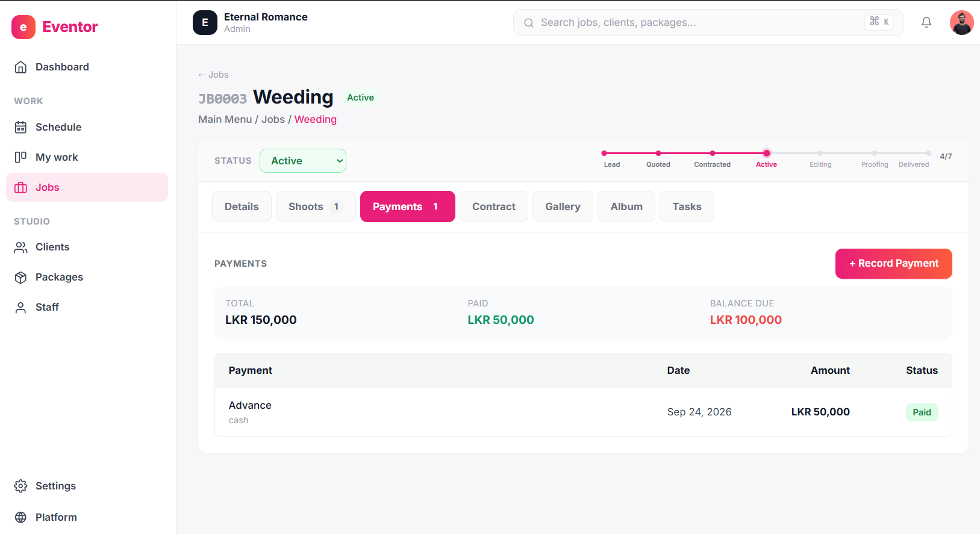Image resolution: width=980 pixels, height=534 pixels.
Task: Click the LKR 100,000 balance due
Action: tap(746, 320)
